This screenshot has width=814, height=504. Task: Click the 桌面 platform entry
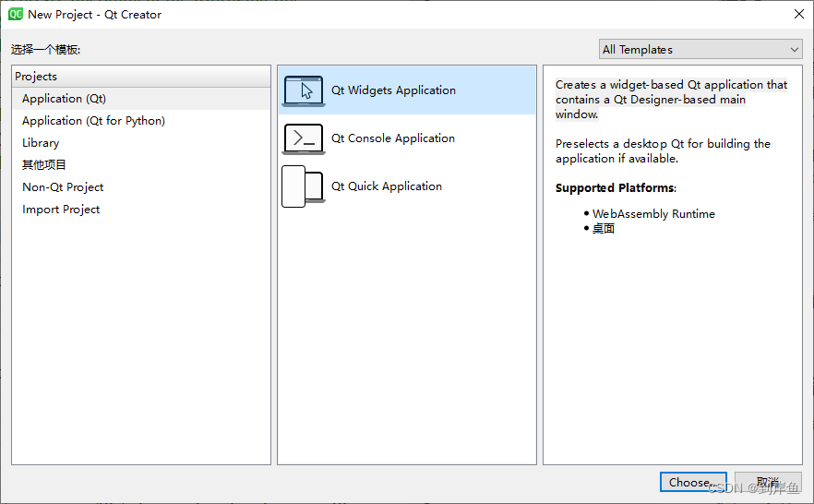click(604, 229)
